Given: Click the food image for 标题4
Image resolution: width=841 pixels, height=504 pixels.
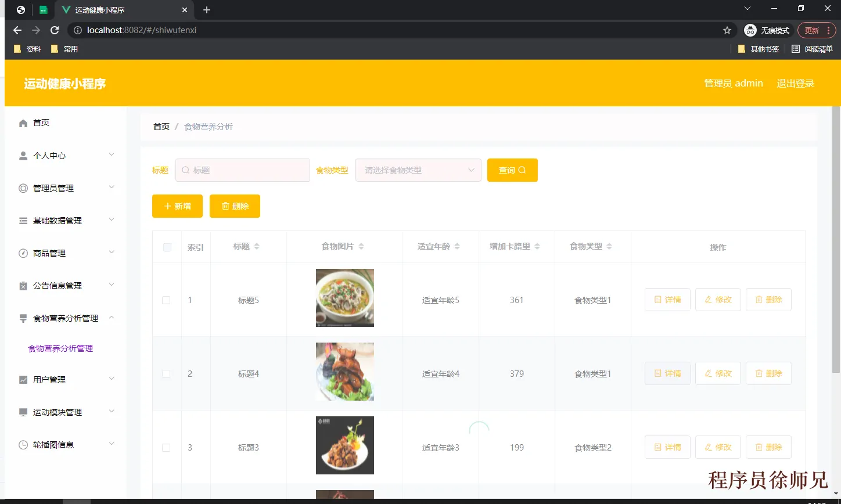Looking at the screenshot, I should pos(345,372).
